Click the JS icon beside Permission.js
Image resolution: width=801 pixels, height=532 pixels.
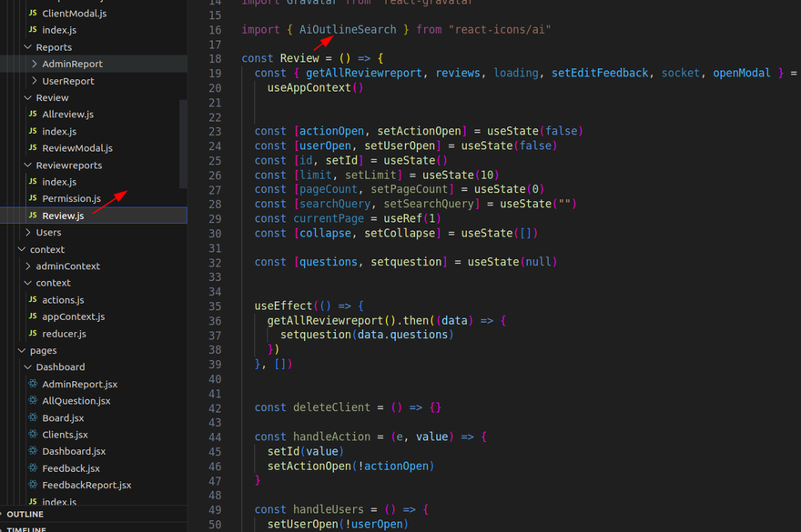pyautogui.click(x=33, y=198)
